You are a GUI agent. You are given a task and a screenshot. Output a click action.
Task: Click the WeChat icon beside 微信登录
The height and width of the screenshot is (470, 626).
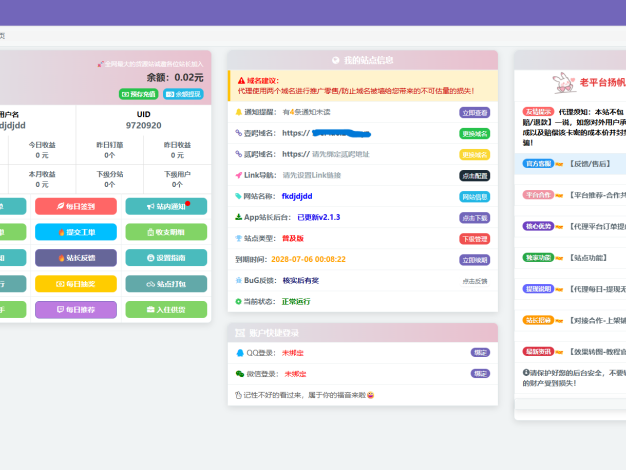tap(239, 373)
